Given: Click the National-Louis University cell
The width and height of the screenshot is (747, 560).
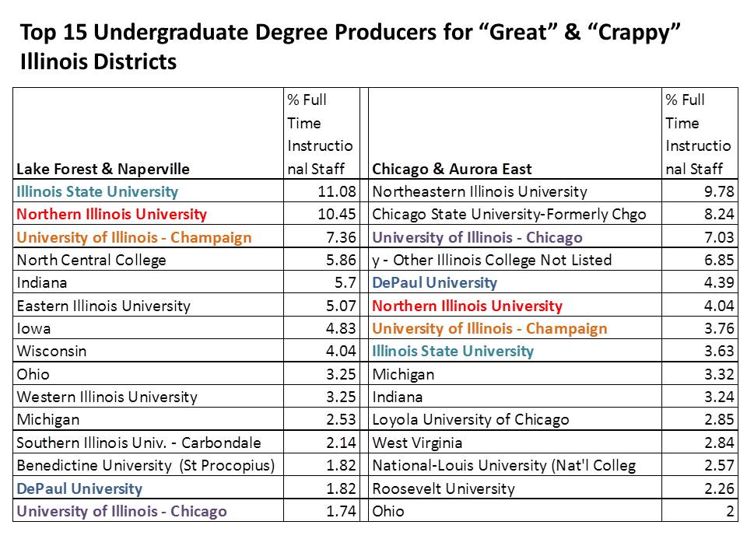Looking at the screenshot, I should pos(504,466).
